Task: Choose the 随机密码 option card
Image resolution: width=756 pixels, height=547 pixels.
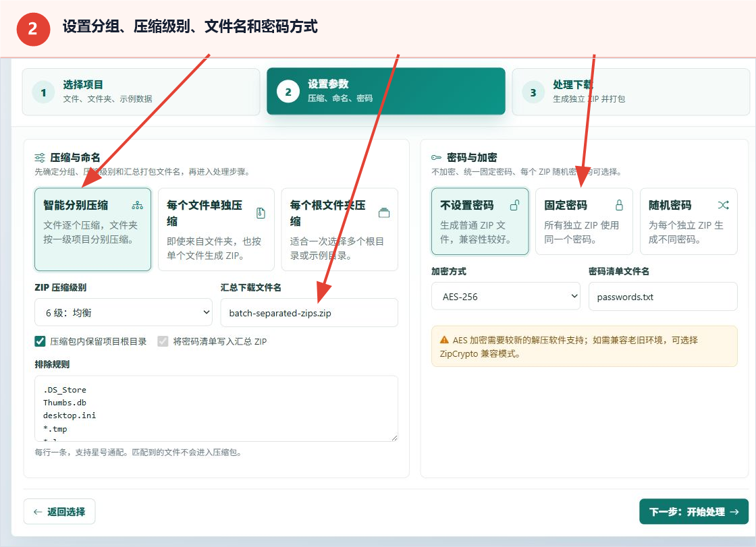Action: click(x=688, y=221)
